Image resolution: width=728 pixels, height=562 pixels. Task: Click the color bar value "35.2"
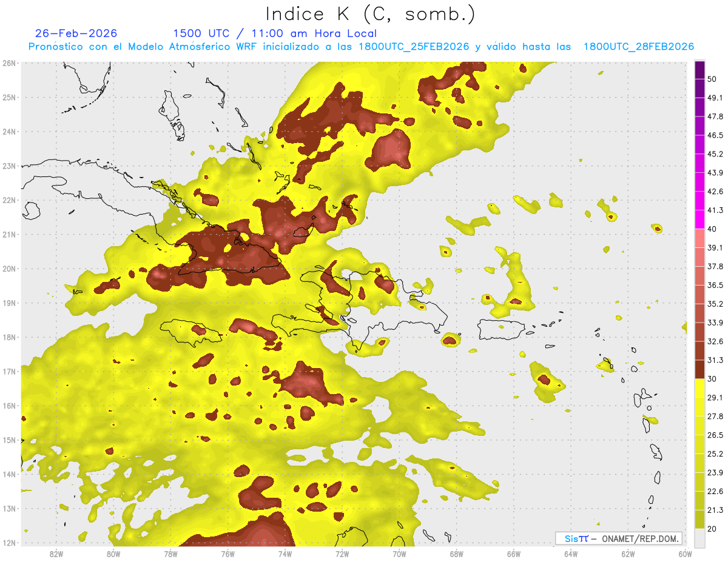point(715,304)
